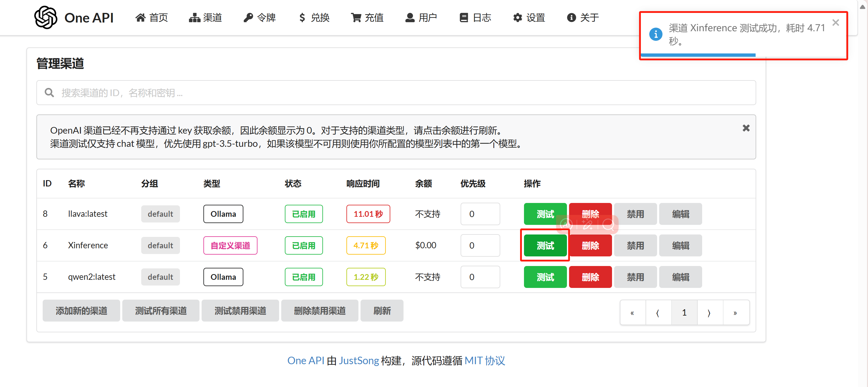Click the 11.01 秒 response time label
Viewport: 868px width, 387px height.
click(x=368, y=214)
